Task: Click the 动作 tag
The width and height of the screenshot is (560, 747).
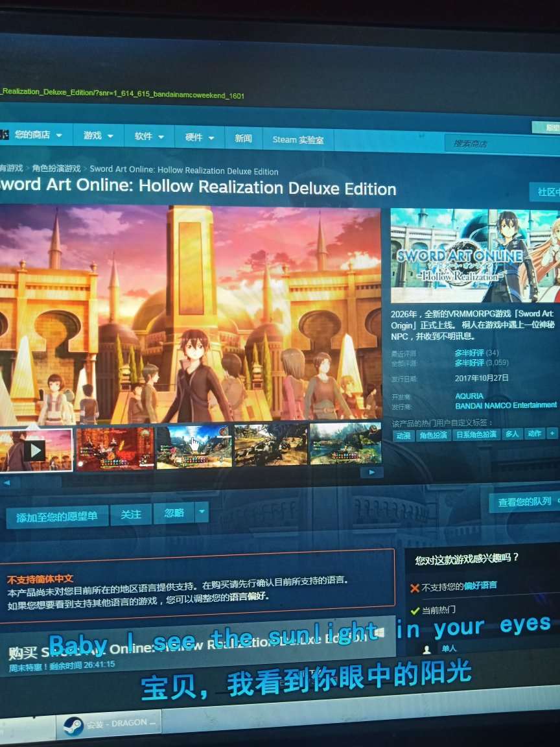Action: click(535, 433)
